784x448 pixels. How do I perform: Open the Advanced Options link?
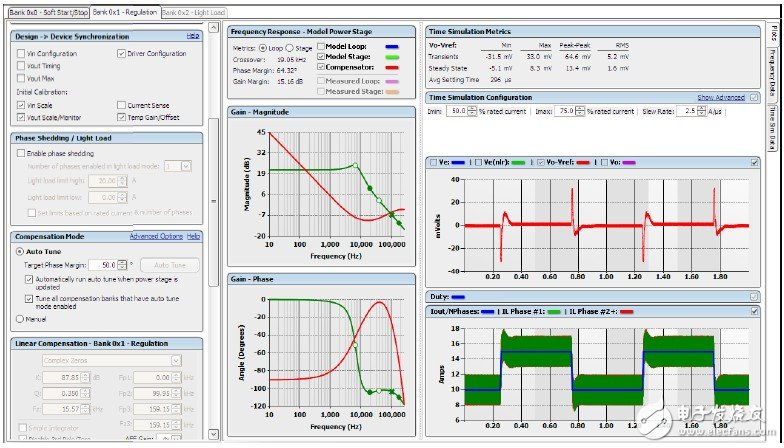click(156, 236)
